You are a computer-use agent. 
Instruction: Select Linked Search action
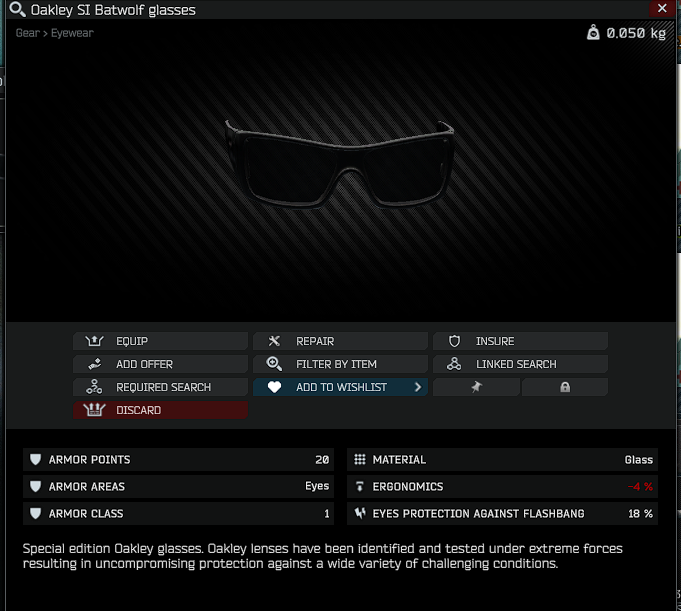click(520, 364)
